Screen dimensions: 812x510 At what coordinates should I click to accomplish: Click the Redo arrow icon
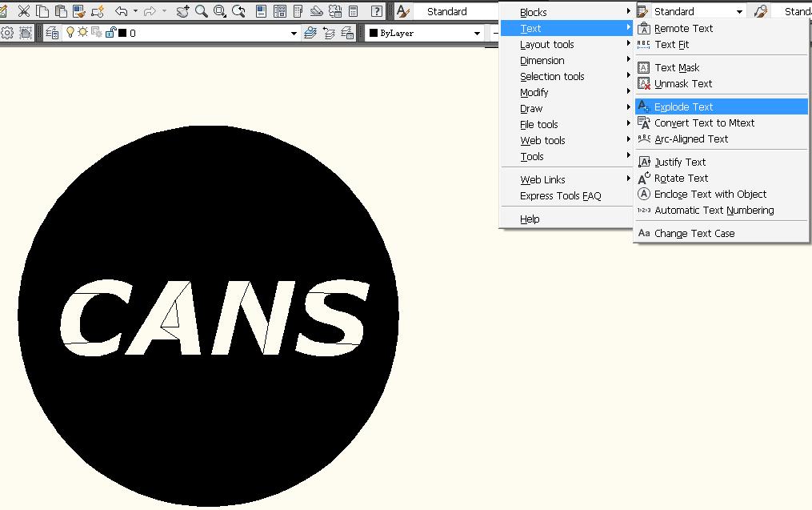[150, 11]
